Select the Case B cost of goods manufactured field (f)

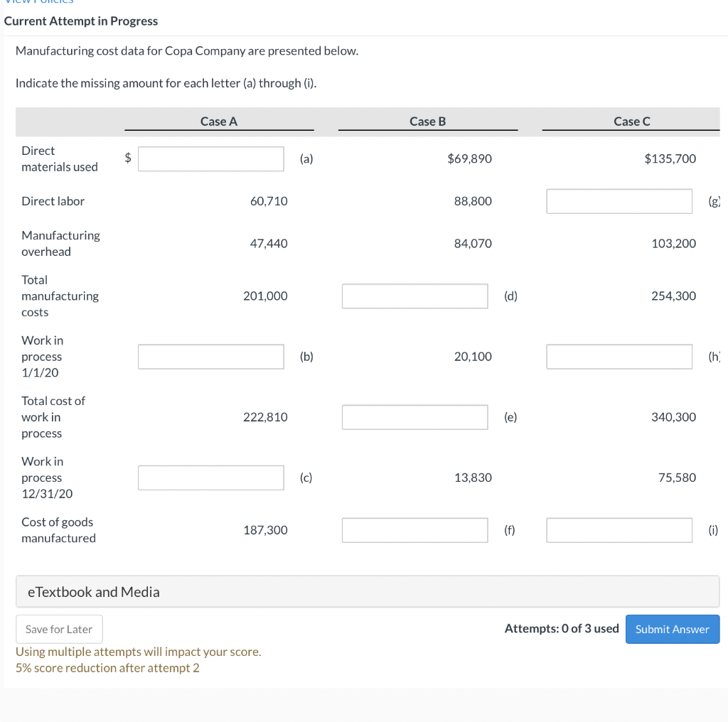(x=414, y=529)
